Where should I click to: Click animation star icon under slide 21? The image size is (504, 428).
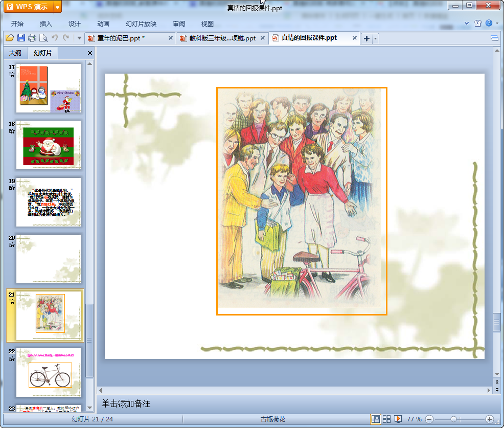coord(12,302)
